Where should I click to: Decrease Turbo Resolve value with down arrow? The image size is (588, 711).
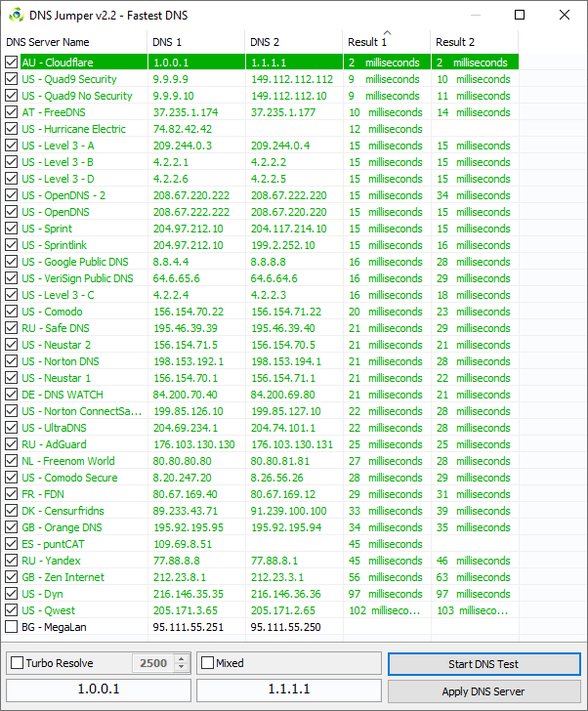click(x=182, y=667)
